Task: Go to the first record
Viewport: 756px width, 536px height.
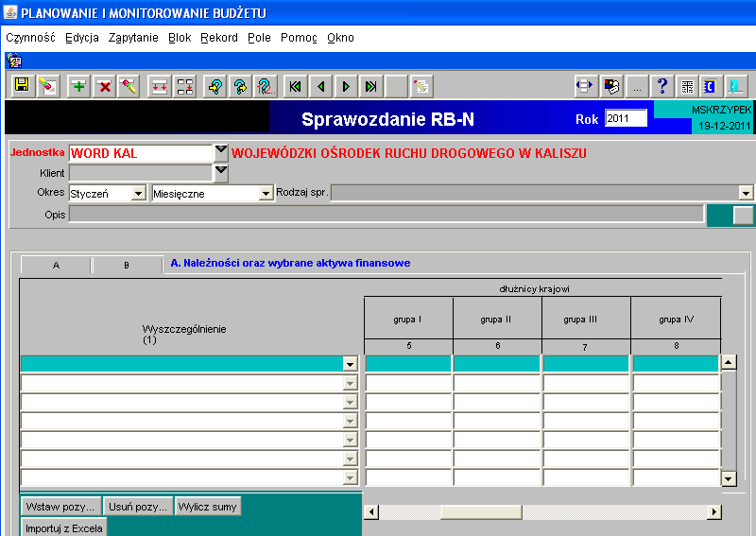Action: point(296,86)
